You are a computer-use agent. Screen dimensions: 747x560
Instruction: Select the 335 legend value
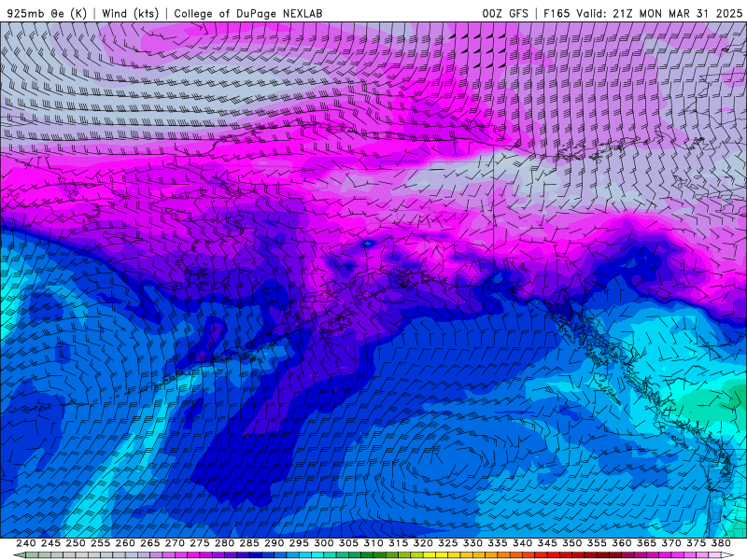[x=498, y=543]
